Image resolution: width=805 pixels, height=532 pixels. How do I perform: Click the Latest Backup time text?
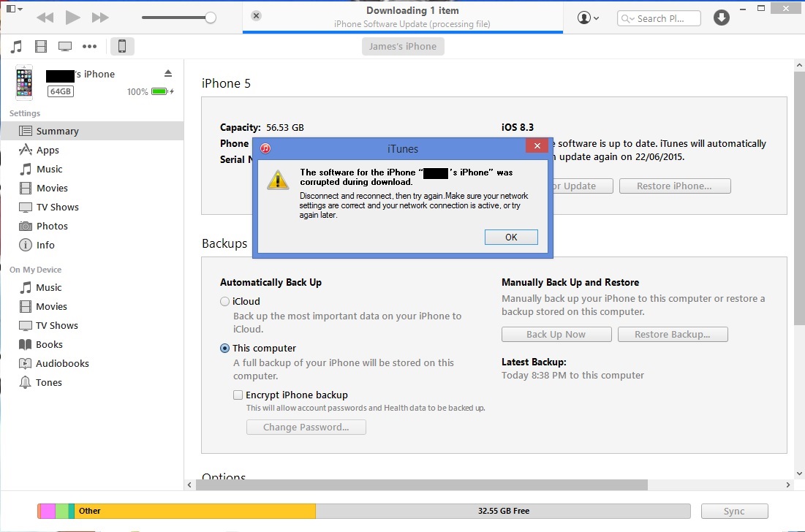572,375
